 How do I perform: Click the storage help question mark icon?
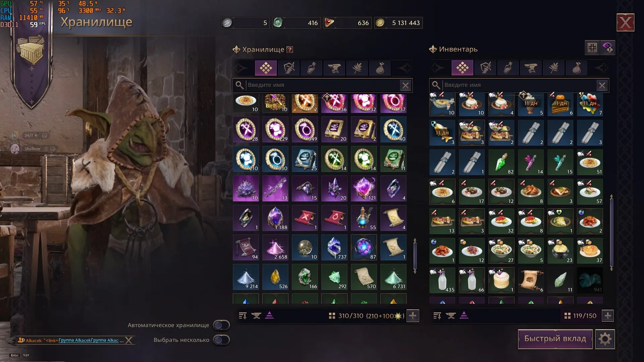[290, 50]
